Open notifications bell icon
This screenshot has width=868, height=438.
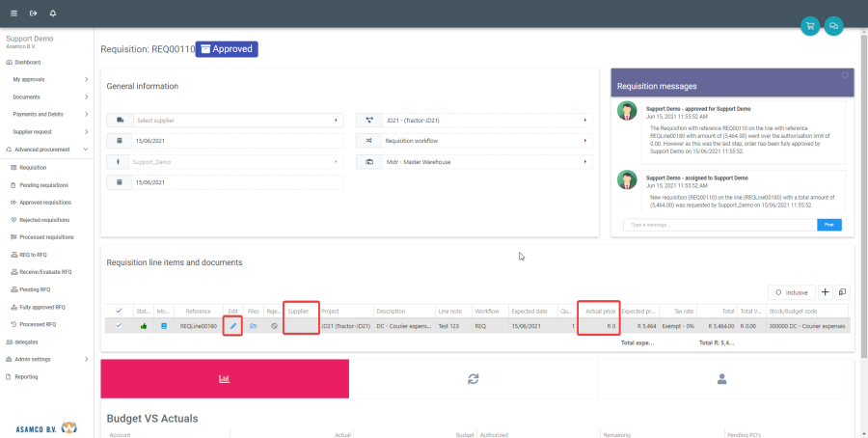(x=52, y=13)
